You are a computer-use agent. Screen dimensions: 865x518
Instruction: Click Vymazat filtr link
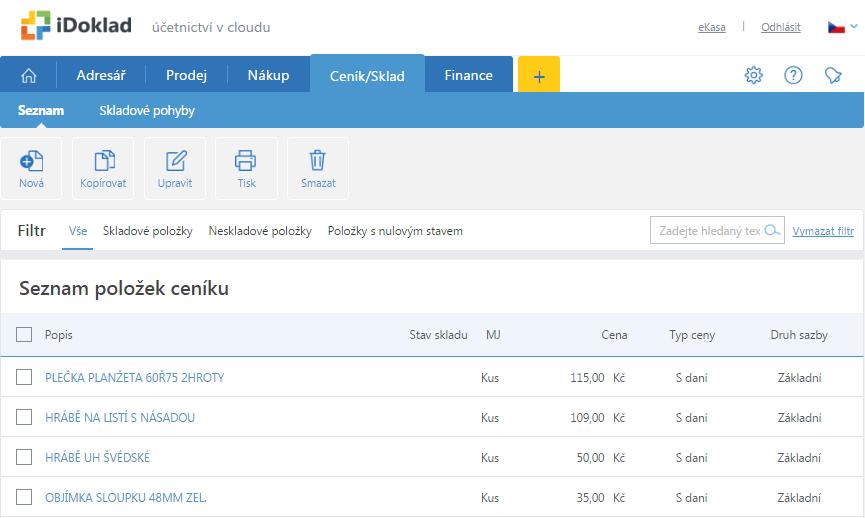pyautogui.click(x=823, y=231)
